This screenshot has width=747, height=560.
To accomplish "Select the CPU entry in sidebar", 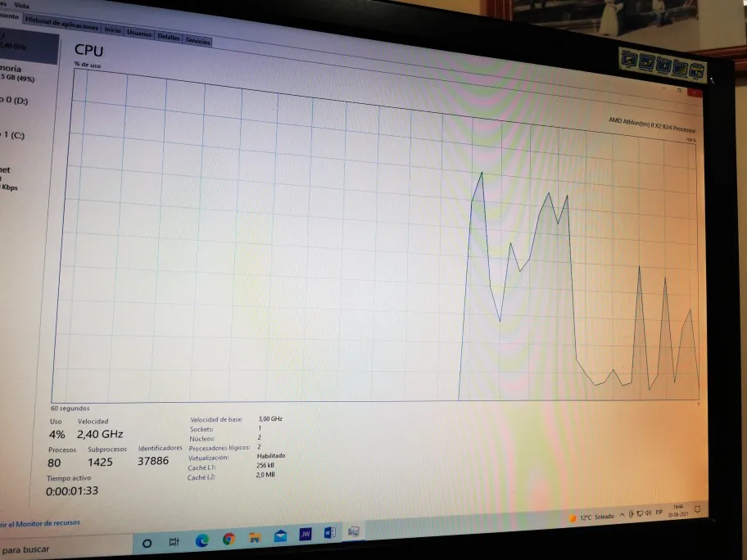I will pos(28,46).
